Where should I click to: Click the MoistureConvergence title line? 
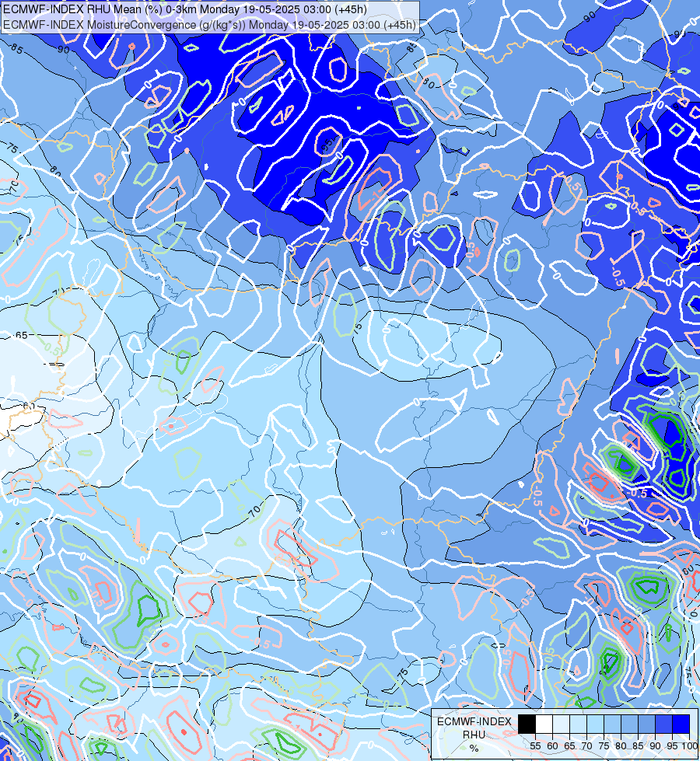point(209,25)
